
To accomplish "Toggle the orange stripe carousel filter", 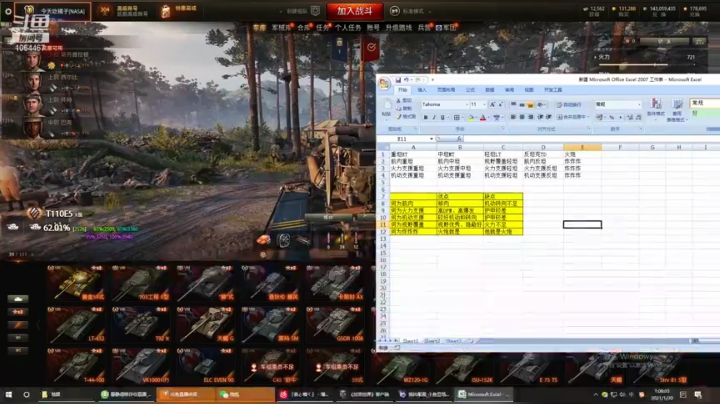I will 18,325.
